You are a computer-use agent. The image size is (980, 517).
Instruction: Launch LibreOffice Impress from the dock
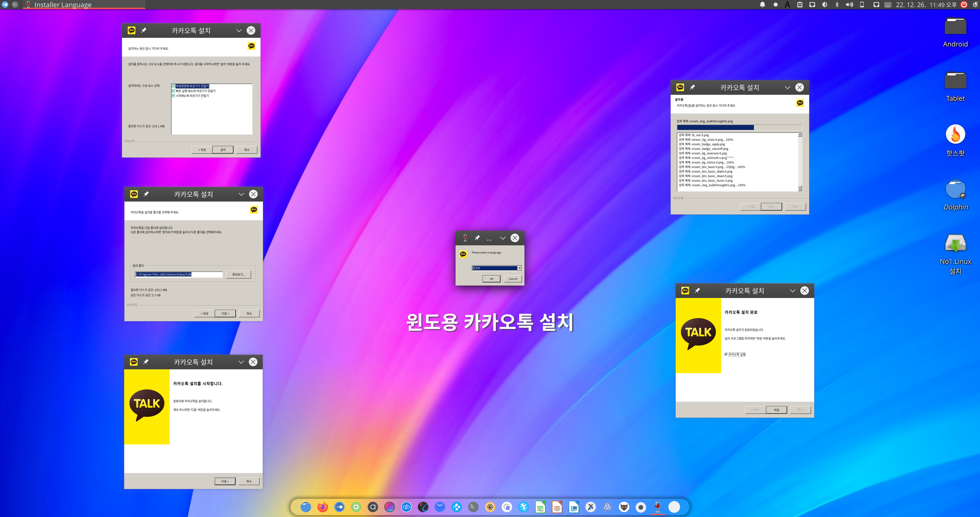(557, 507)
